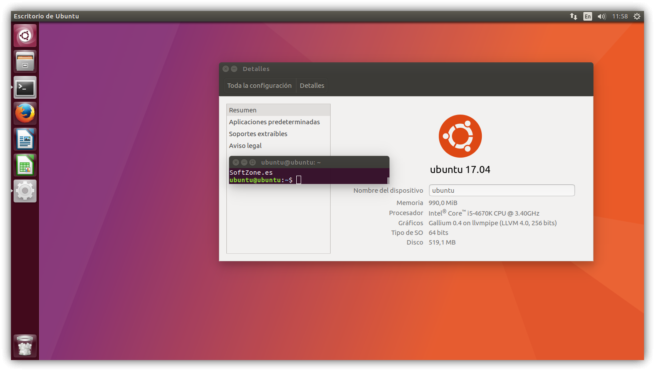Open the En keyboard layout indicator

coord(587,16)
